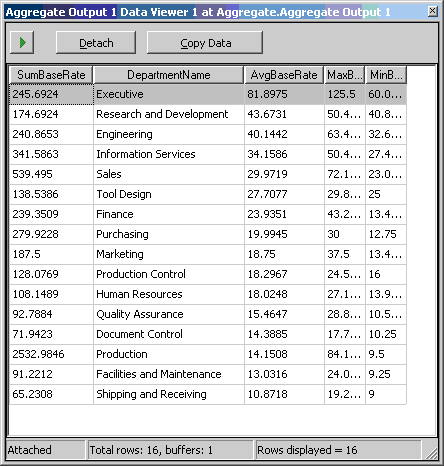Click the truncated MaxB... column header
The image size is (444, 466).
click(x=345, y=75)
